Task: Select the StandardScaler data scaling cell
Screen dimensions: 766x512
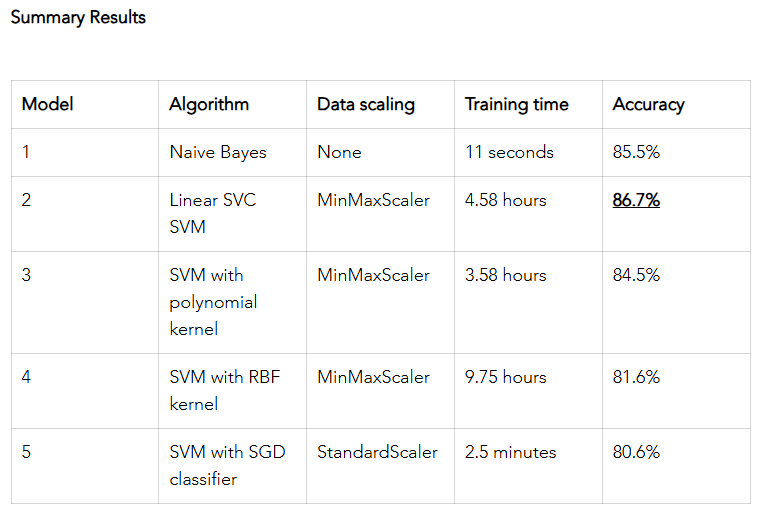Action: (377, 452)
